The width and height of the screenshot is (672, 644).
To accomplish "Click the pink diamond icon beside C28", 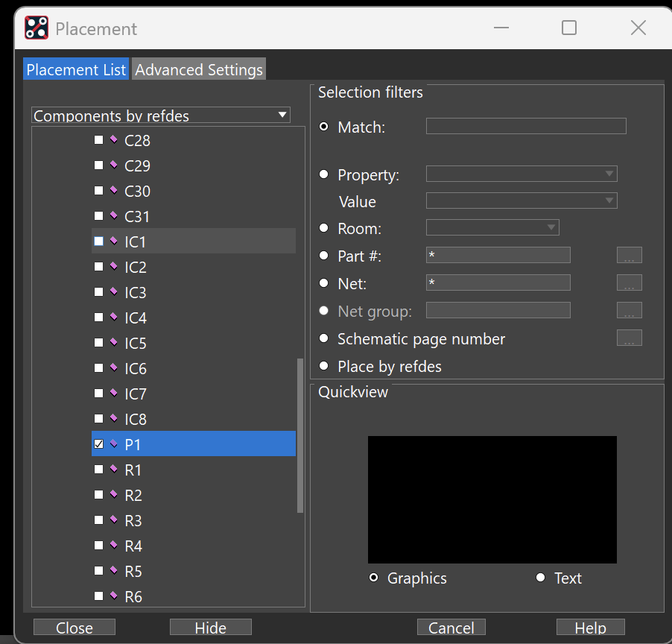I will (113, 139).
